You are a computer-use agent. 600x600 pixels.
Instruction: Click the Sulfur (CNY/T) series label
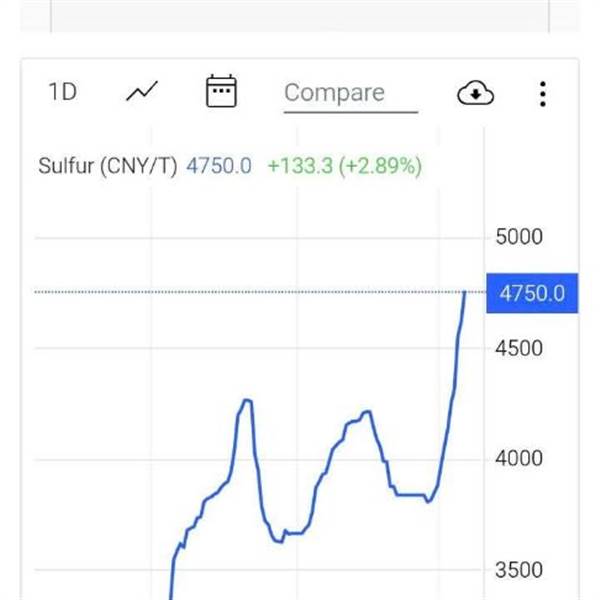tap(107, 166)
